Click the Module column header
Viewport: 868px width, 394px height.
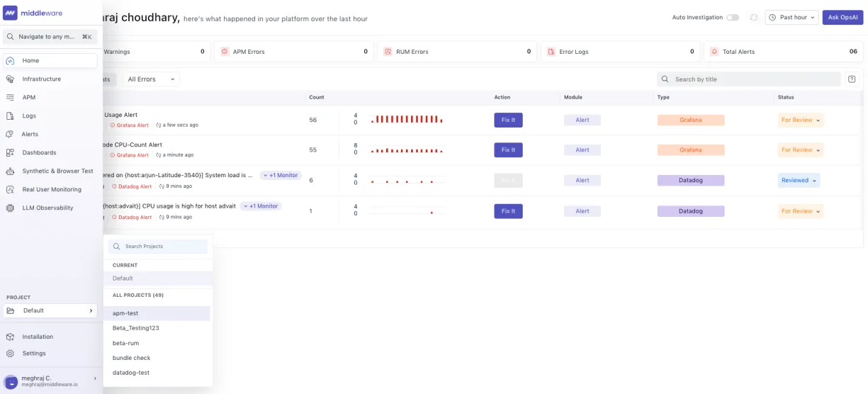pos(573,97)
